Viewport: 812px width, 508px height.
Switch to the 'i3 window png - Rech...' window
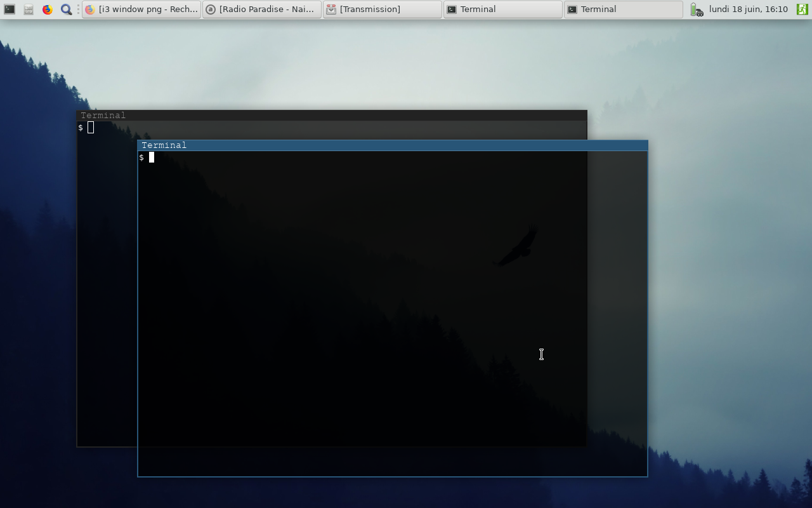coord(141,9)
